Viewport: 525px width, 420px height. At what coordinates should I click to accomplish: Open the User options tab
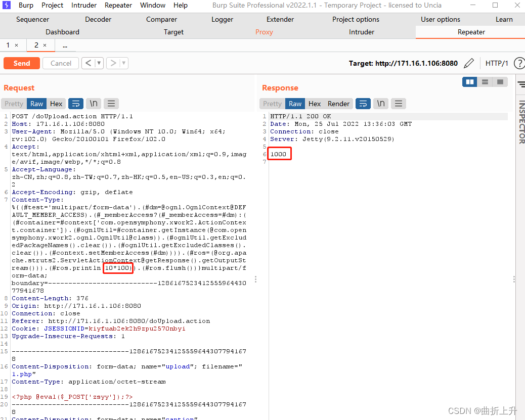(x=441, y=19)
